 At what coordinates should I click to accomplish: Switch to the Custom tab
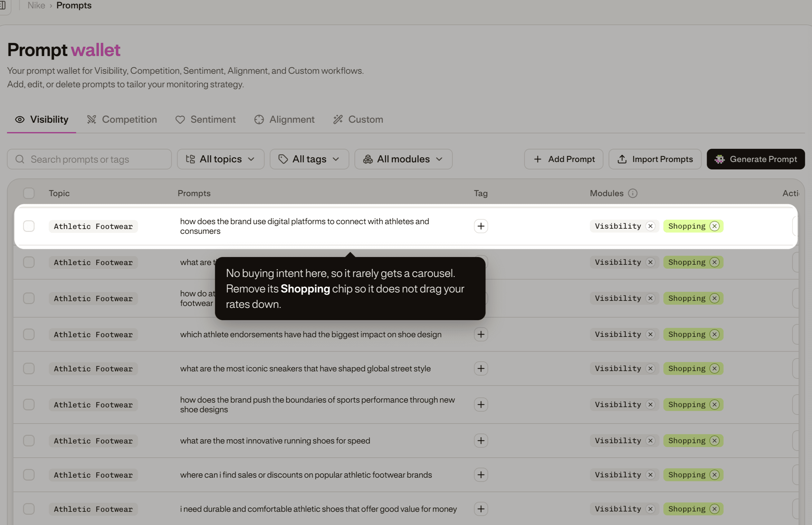point(358,120)
